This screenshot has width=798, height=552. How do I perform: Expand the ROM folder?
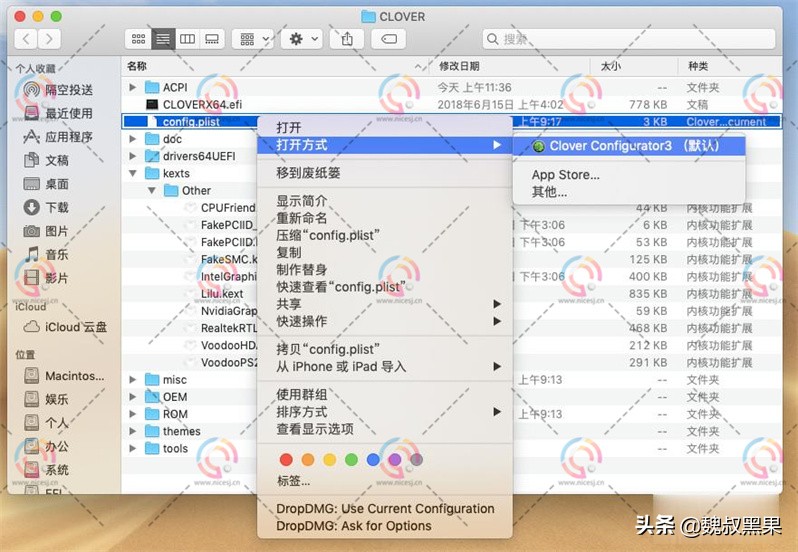coord(132,414)
